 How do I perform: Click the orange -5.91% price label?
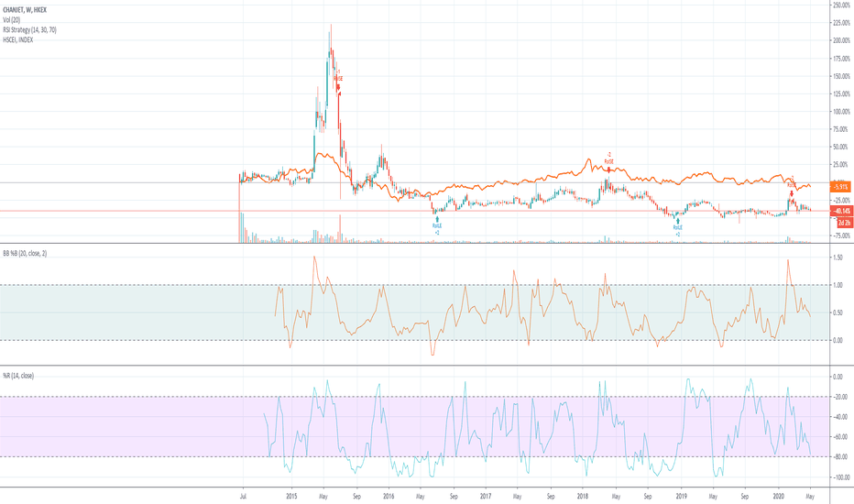(x=840, y=187)
